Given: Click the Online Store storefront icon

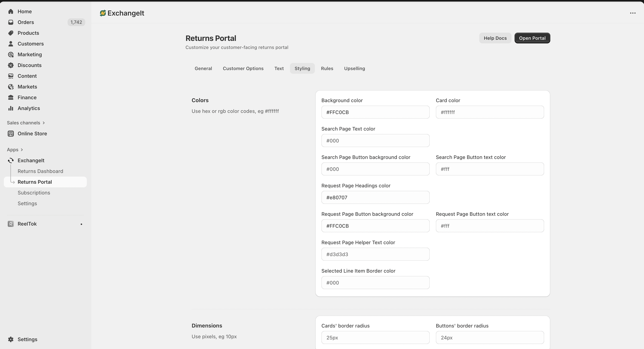Looking at the screenshot, I should (11, 133).
